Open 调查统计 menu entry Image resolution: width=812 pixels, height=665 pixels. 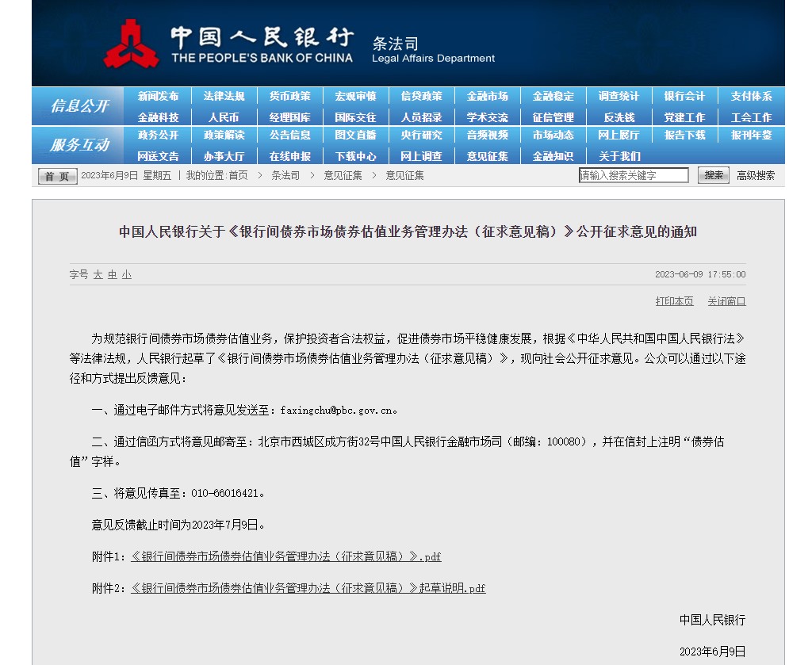(619, 96)
